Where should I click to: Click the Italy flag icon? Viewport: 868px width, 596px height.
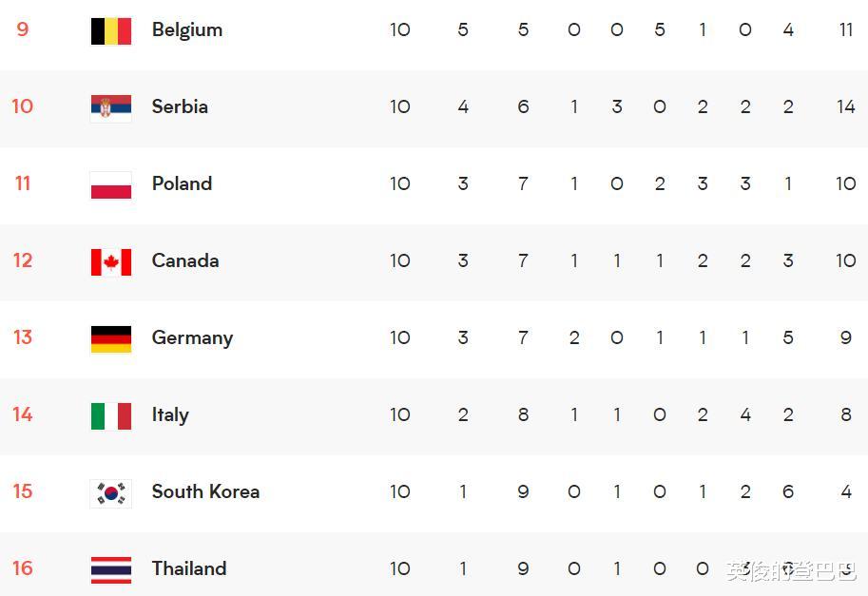click(x=110, y=415)
